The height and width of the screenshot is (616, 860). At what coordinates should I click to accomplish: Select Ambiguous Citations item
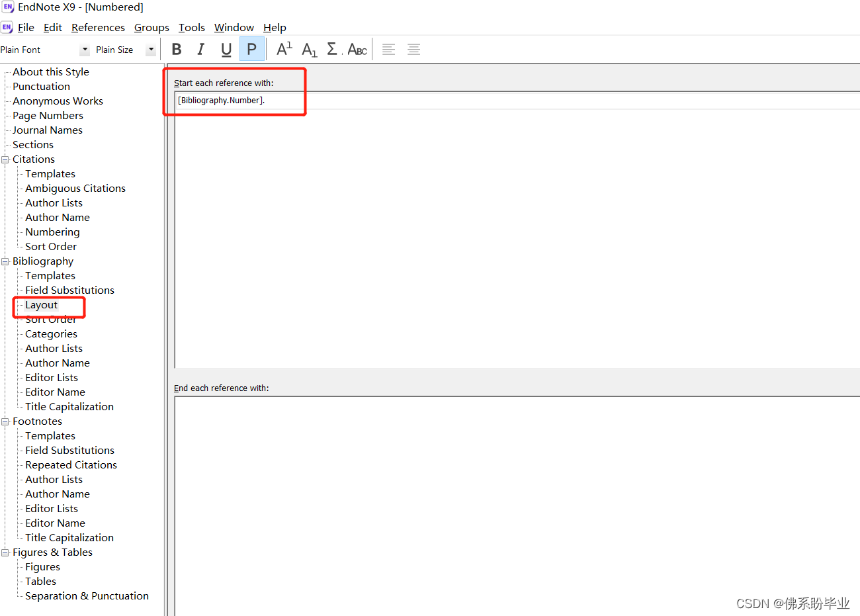(x=75, y=189)
